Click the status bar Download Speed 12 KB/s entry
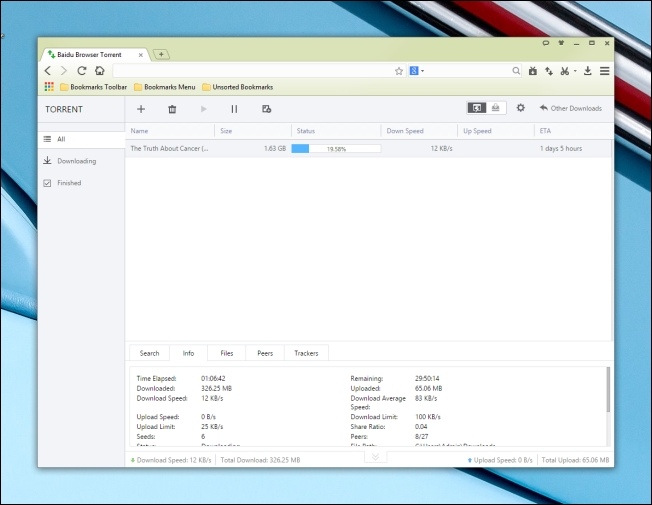This screenshot has width=652, height=505. pos(171,460)
